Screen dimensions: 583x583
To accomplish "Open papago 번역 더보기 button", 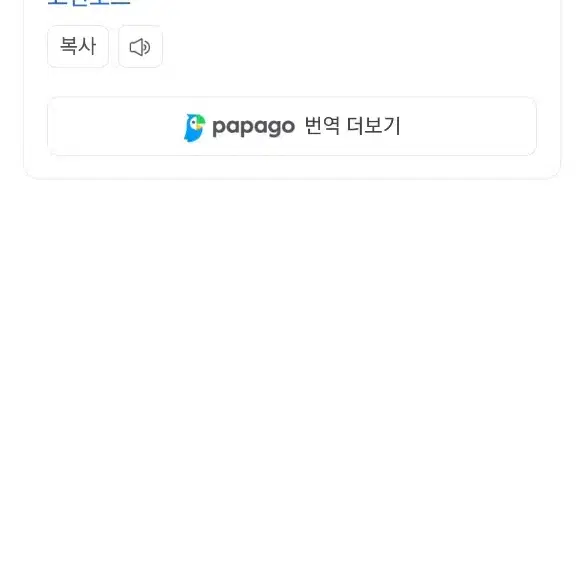I will click(x=292, y=126).
